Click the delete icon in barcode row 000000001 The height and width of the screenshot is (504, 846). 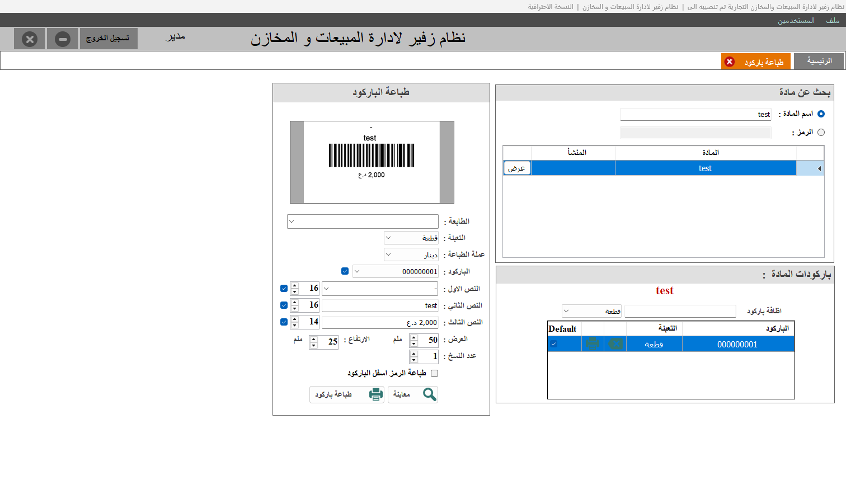pyautogui.click(x=615, y=344)
